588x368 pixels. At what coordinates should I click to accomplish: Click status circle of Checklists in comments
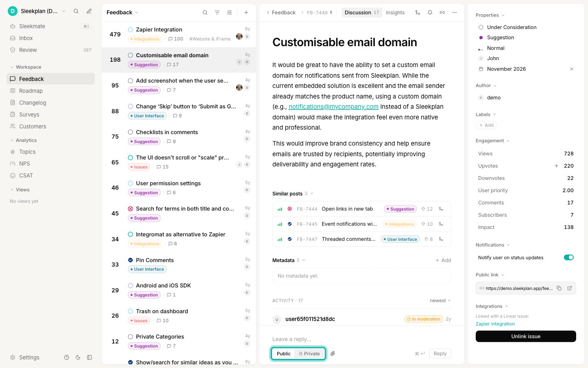pos(131,132)
